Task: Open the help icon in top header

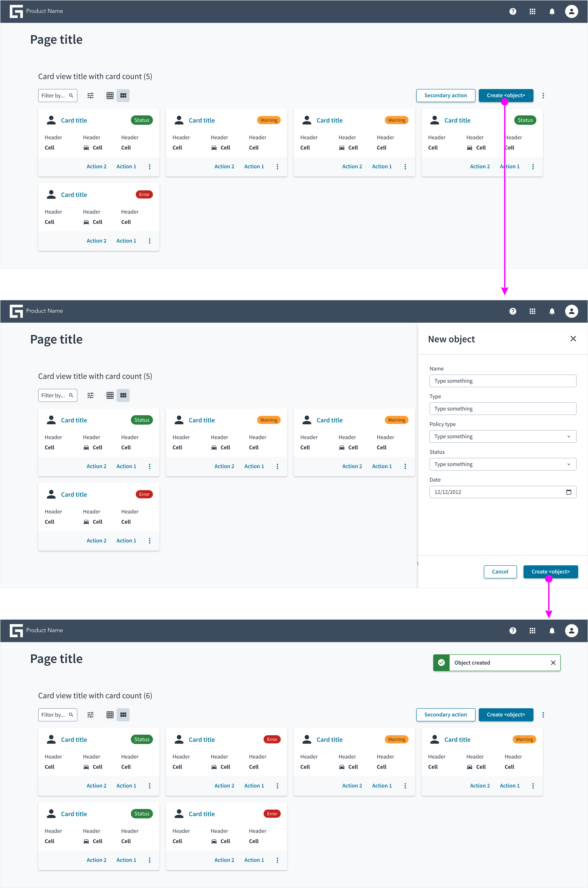Action: [513, 11]
